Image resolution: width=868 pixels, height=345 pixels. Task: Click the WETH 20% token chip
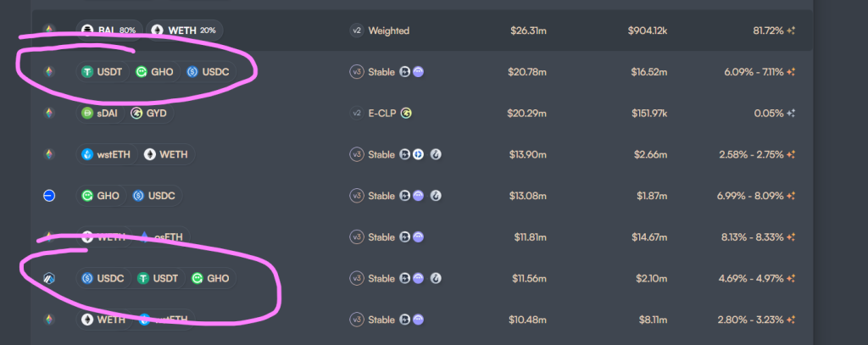click(x=184, y=31)
